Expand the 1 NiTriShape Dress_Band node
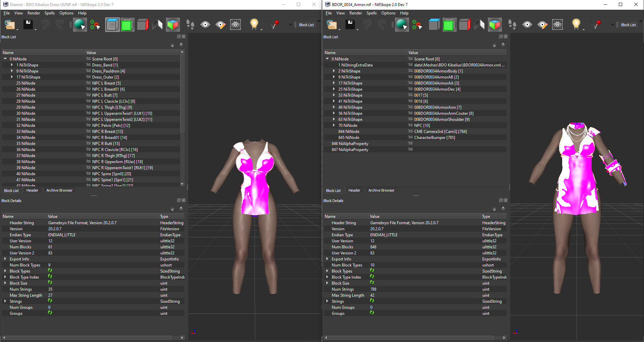This screenshot has width=644, height=342. 12,65
